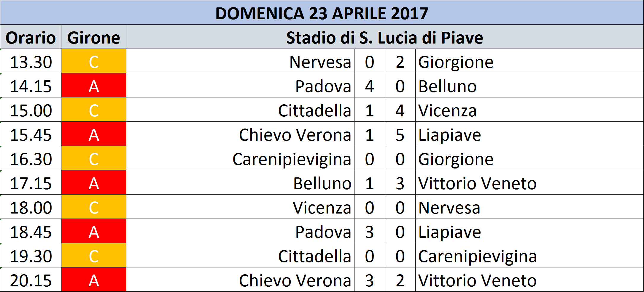
Task: Select the Stadio di S. Lucia di Piave header
Action: tap(385, 37)
